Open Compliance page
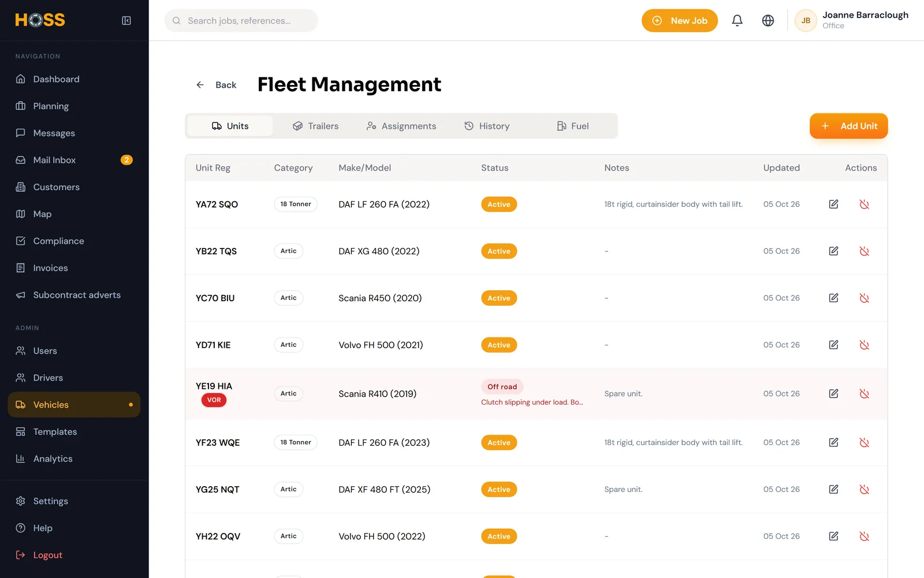The image size is (924, 578). pyautogui.click(x=74, y=241)
